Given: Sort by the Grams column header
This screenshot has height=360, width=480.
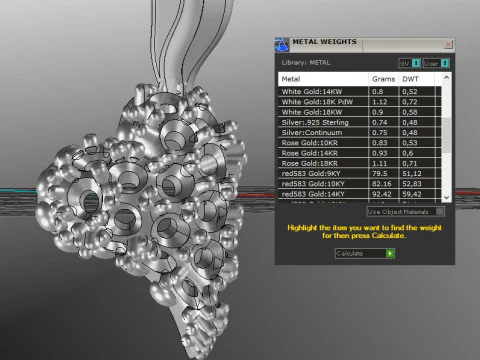Looking at the screenshot, I should [x=383, y=79].
